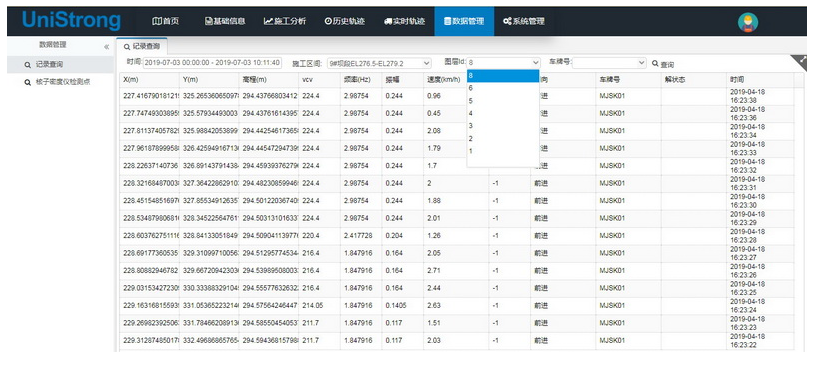Click the vcv column header

[x=320, y=80]
